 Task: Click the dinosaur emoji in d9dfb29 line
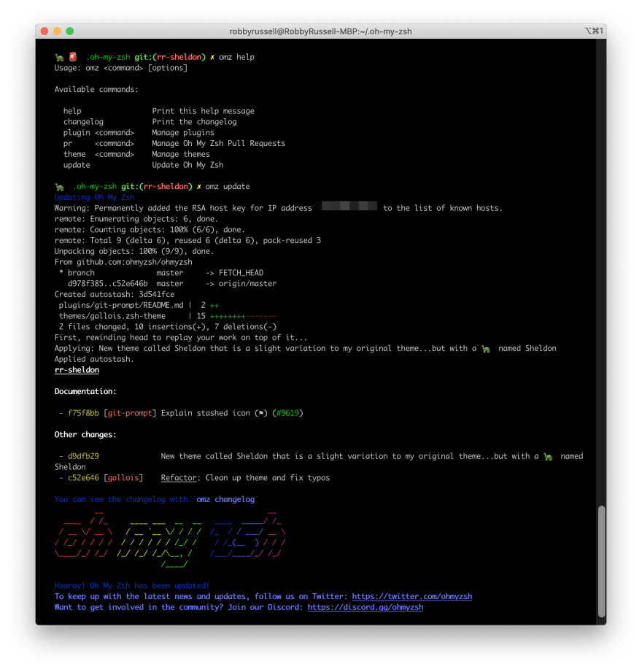coord(548,457)
